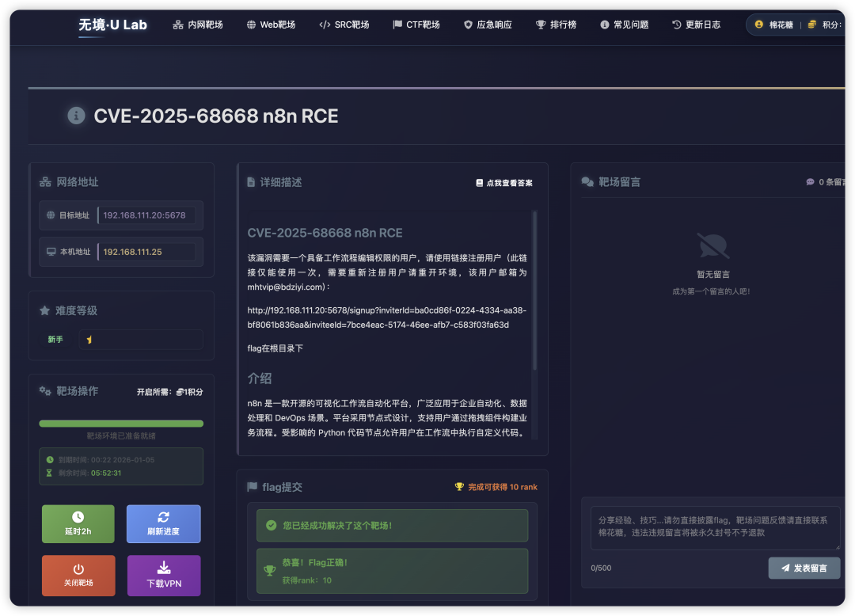Click the gears icon beside 靶场操作
The width and height of the screenshot is (855, 616).
click(45, 391)
